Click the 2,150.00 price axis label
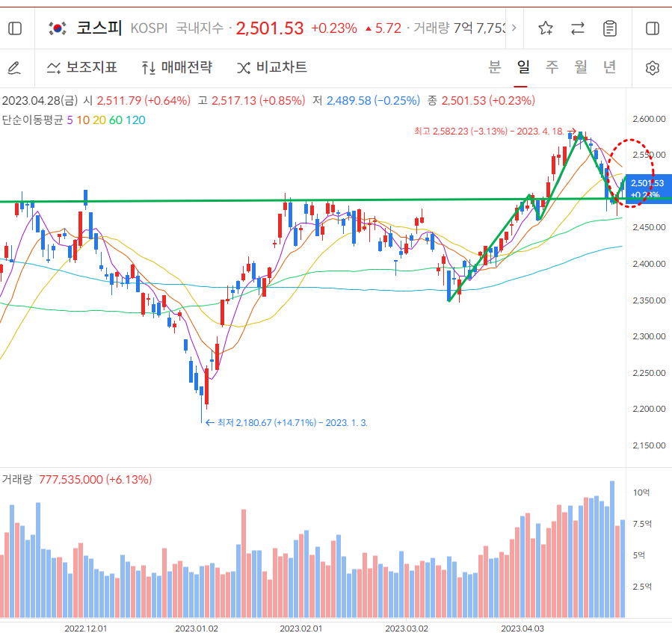 pos(650,445)
